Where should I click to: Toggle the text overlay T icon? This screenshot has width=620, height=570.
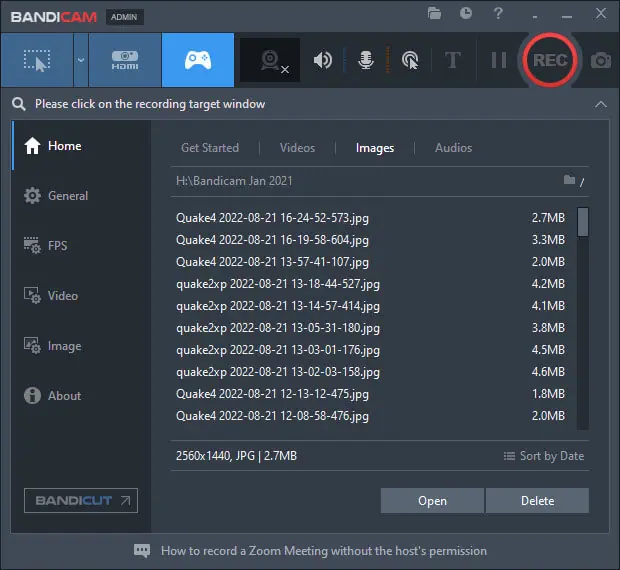(453, 60)
